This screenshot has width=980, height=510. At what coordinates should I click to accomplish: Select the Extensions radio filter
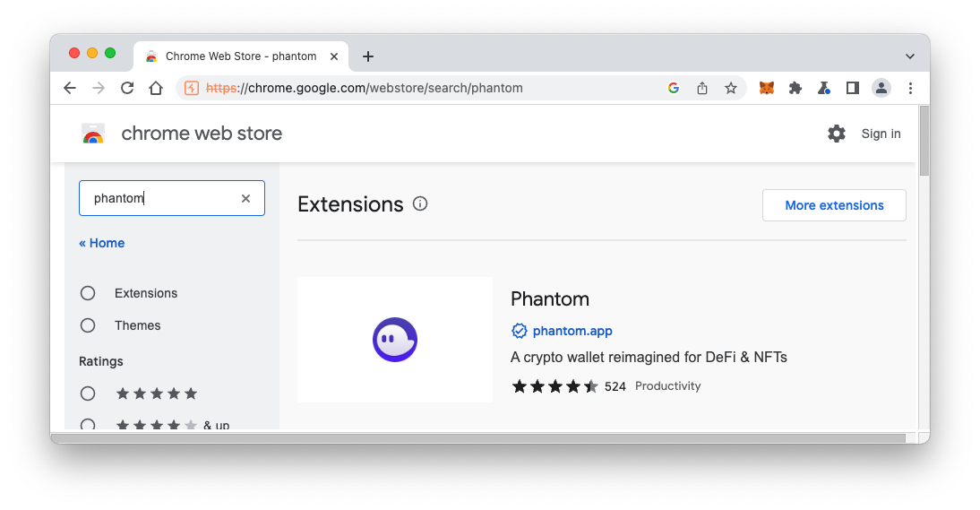click(x=88, y=293)
